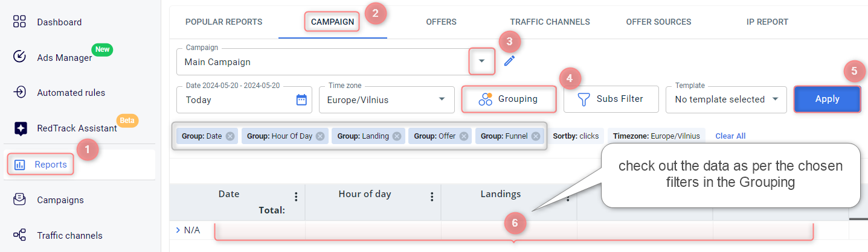Remove the Group: Date filter chip
The width and height of the screenshot is (868, 252).
[230, 136]
